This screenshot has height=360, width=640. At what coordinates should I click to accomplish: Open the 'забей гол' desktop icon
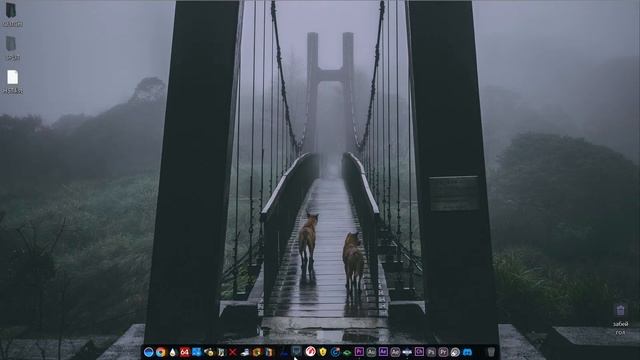pyautogui.click(x=620, y=319)
